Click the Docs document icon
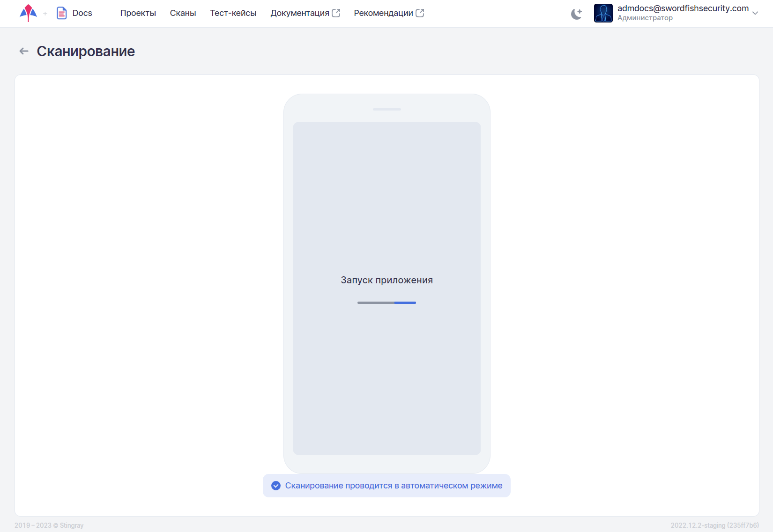The width and height of the screenshot is (773, 532). 61,13
